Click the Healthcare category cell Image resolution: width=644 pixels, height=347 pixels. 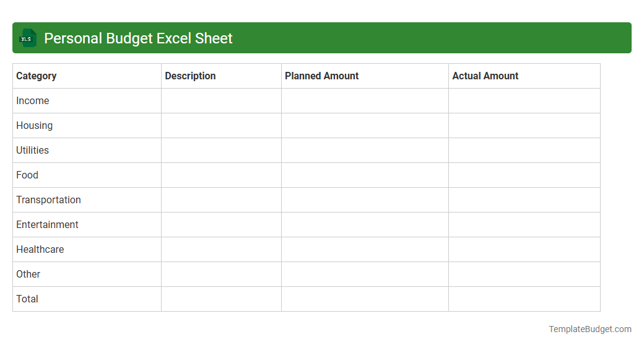click(87, 250)
